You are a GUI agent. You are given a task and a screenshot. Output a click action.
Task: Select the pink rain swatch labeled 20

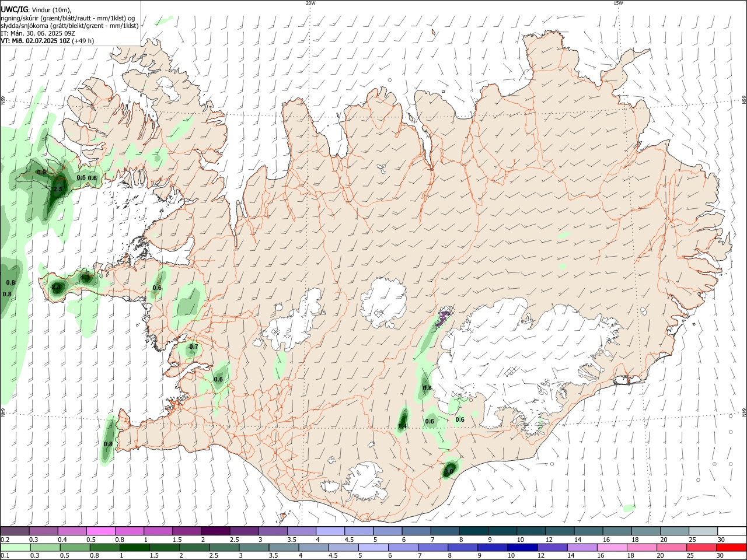[672, 548]
